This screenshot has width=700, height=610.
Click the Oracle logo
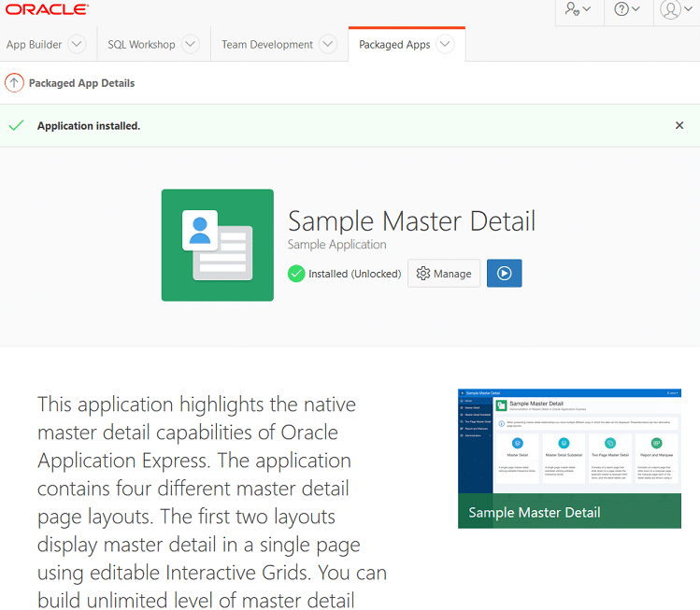47,9
